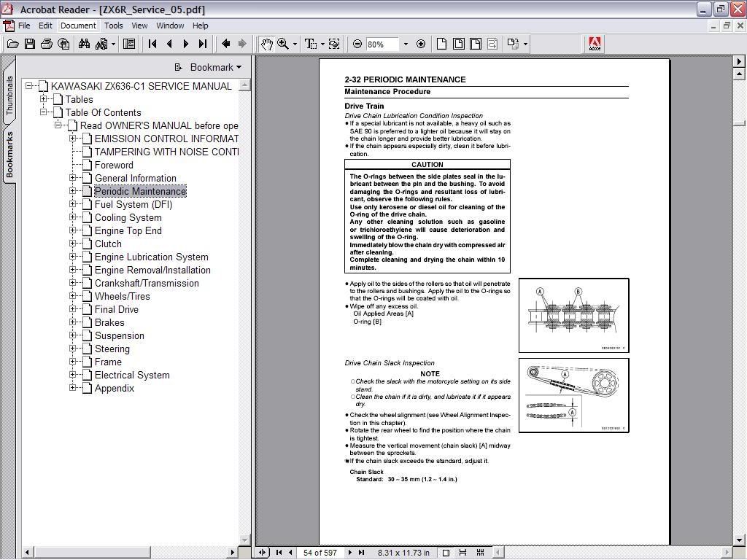Click the Print icon in toolbar
This screenshot has width=747, height=560.
click(x=47, y=44)
